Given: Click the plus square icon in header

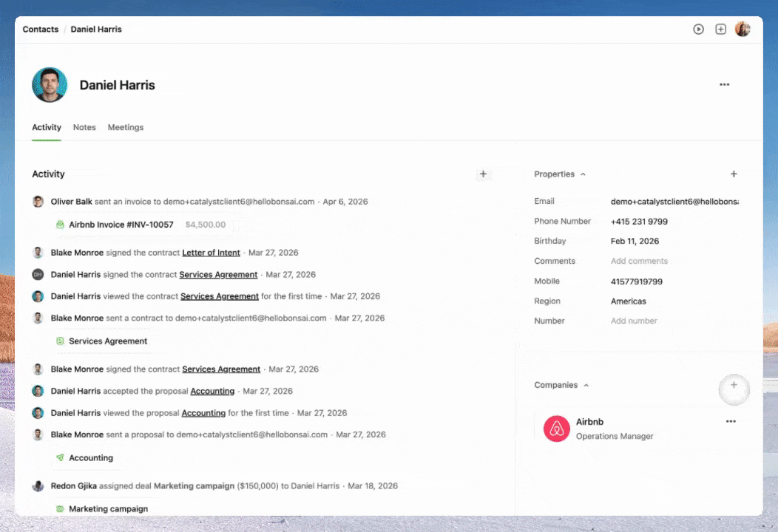Looking at the screenshot, I should pos(720,30).
